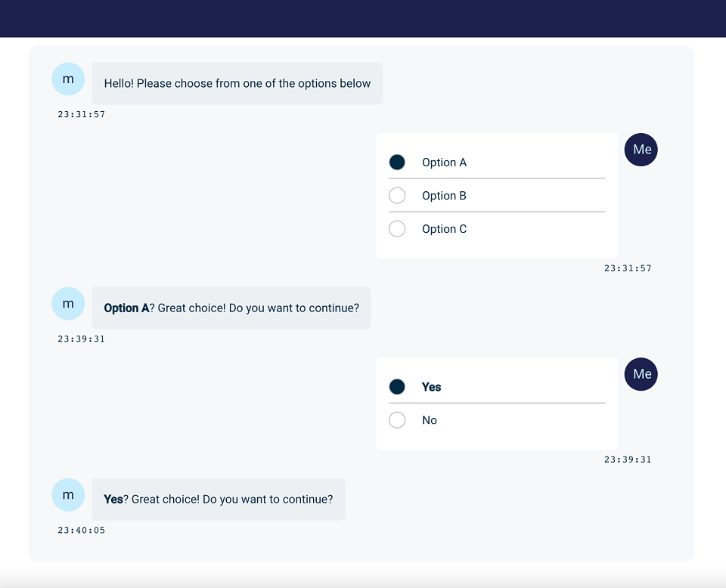726x588 pixels.
Task: Click the 'Me' avatar next to Yes/No list
Action: tap(641, 374)
